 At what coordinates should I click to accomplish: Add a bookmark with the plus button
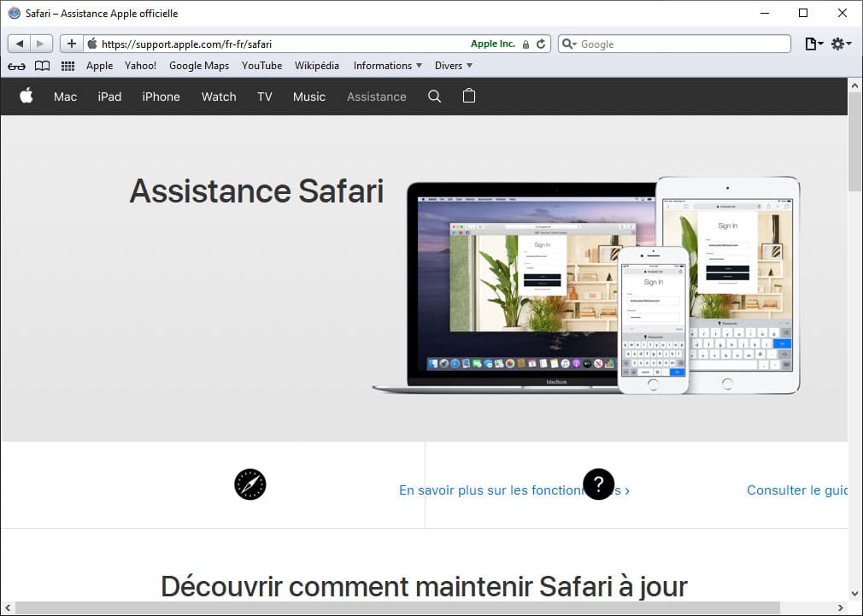pyautogui.click(x=71, y=44)
